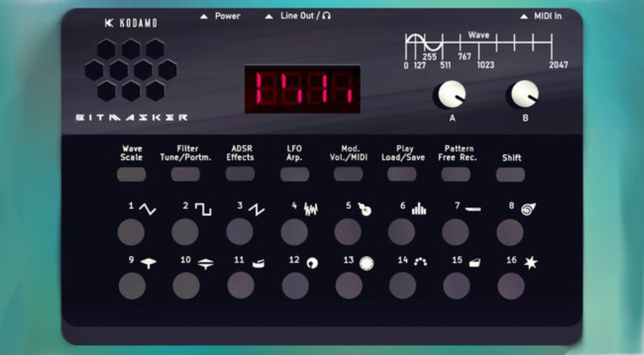Click knob B

pyautogui.click(x=524, y=94)
